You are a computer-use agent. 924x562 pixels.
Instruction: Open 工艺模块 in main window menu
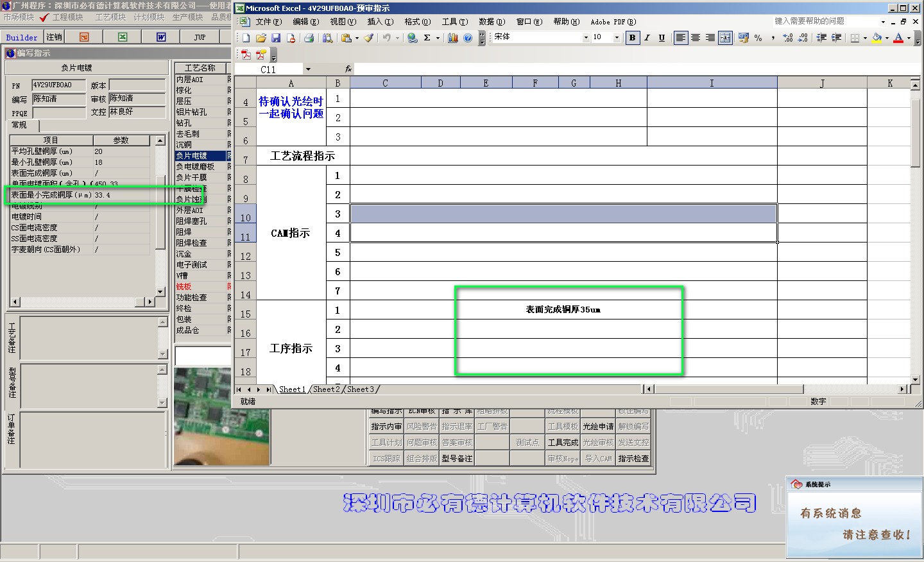(110, 17)
